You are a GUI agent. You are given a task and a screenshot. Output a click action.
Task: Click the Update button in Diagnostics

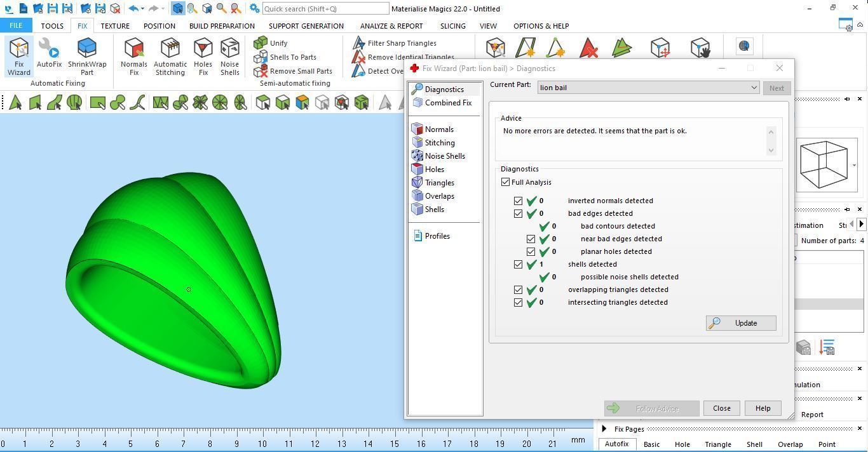[741, 323]
